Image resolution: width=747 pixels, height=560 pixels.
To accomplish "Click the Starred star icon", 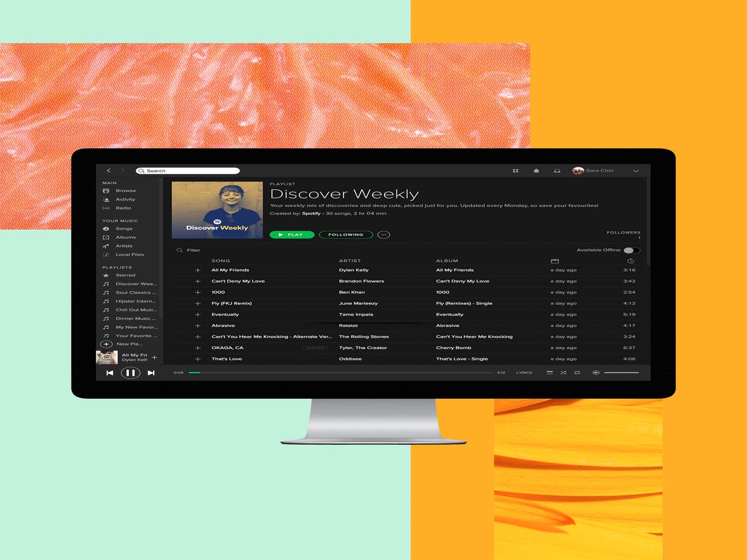I will (106, 275).
